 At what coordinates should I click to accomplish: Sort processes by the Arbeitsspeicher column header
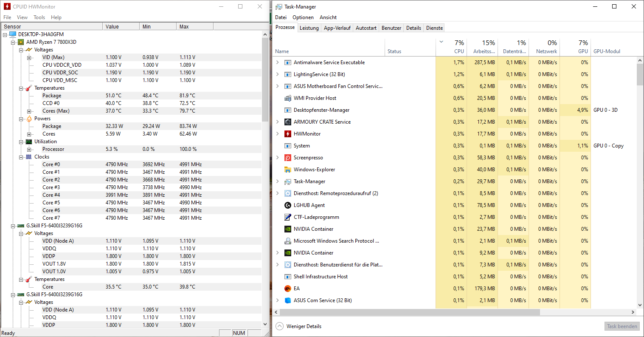482,47
